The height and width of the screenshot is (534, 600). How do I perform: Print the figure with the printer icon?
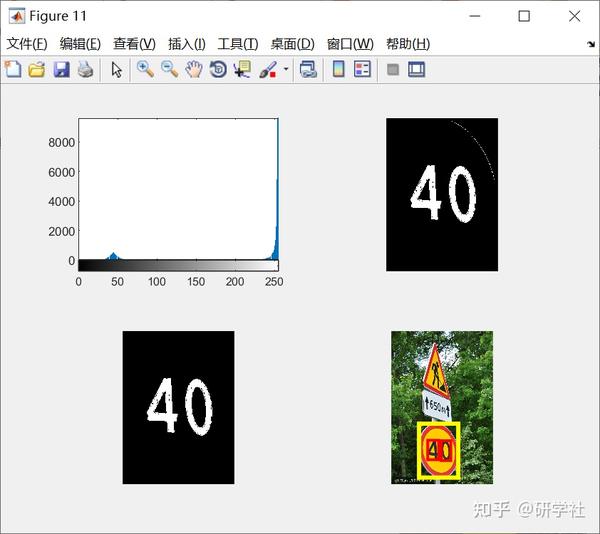click(85, 70)
